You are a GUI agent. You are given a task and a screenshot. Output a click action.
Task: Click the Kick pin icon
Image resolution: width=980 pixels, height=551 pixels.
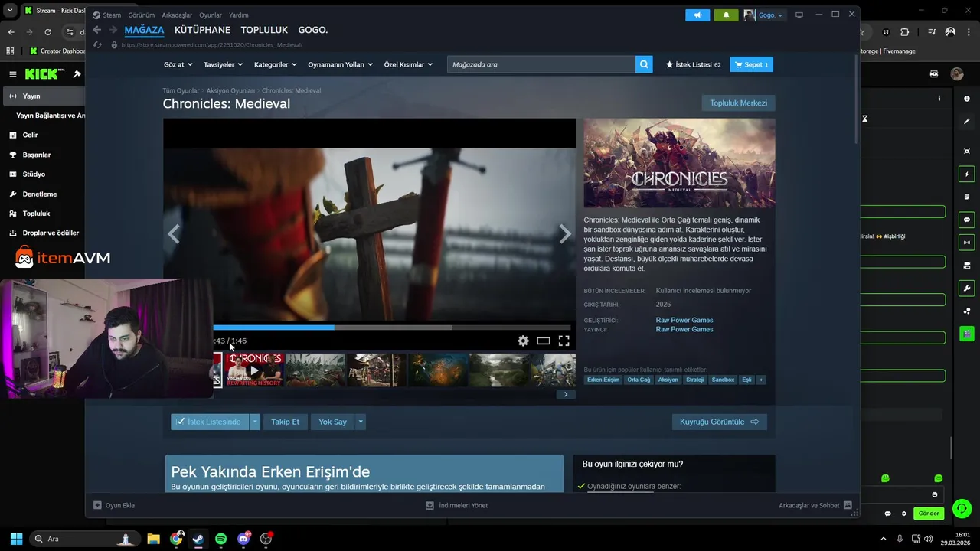77,74
